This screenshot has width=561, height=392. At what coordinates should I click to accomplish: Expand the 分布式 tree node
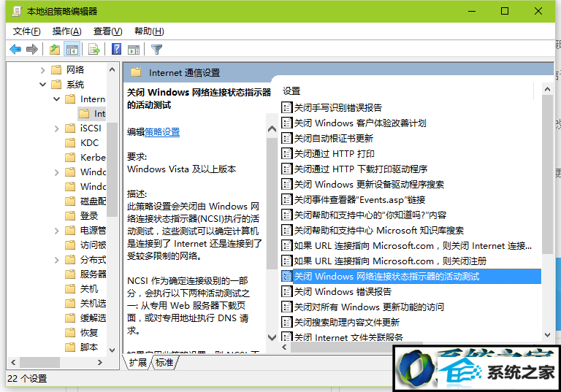[56, 260]
